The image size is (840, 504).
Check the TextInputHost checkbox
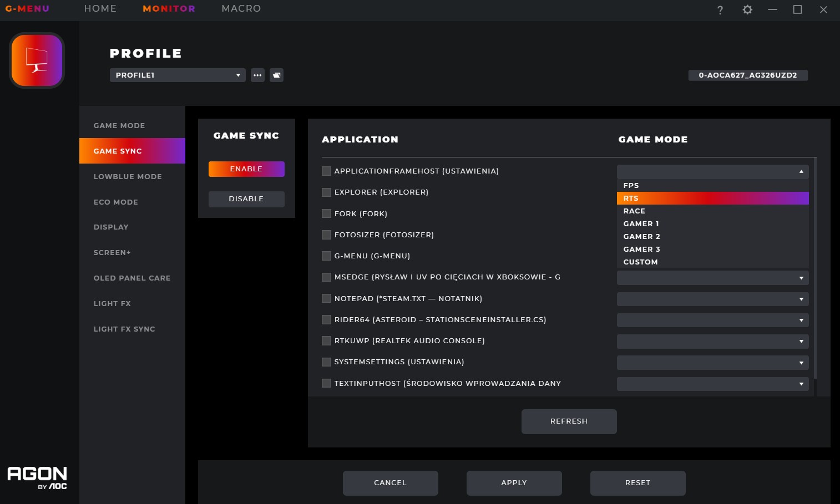coord(326,383)
